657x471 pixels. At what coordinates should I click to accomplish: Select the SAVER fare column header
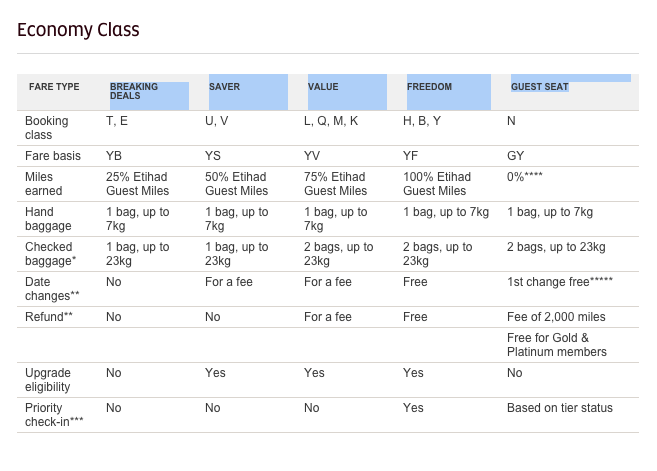pyautogui.click(x=224, y=87)
